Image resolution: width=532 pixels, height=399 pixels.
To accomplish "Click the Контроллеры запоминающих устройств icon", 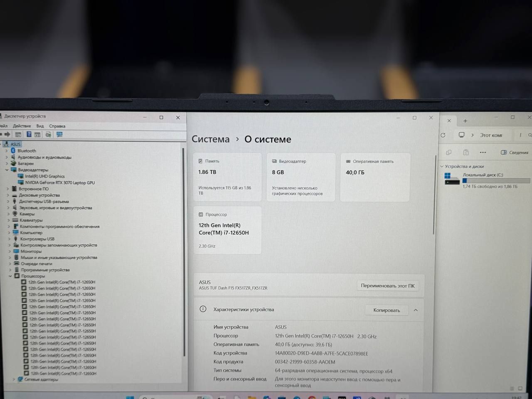I will [x=16, y=245].
